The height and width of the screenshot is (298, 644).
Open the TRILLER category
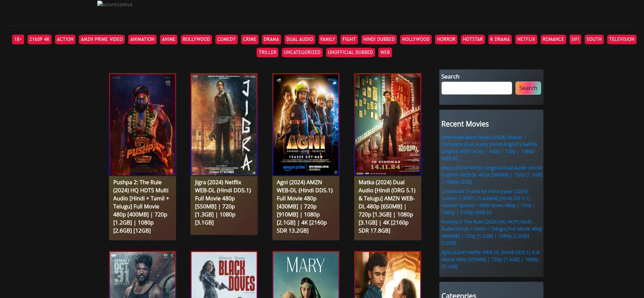click(x=268, y=52)
